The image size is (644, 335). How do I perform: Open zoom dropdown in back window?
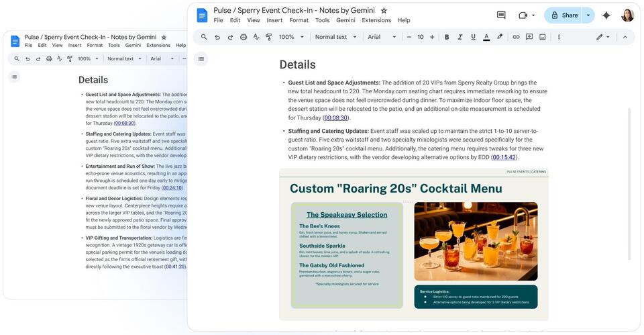[x=89, y=59]
